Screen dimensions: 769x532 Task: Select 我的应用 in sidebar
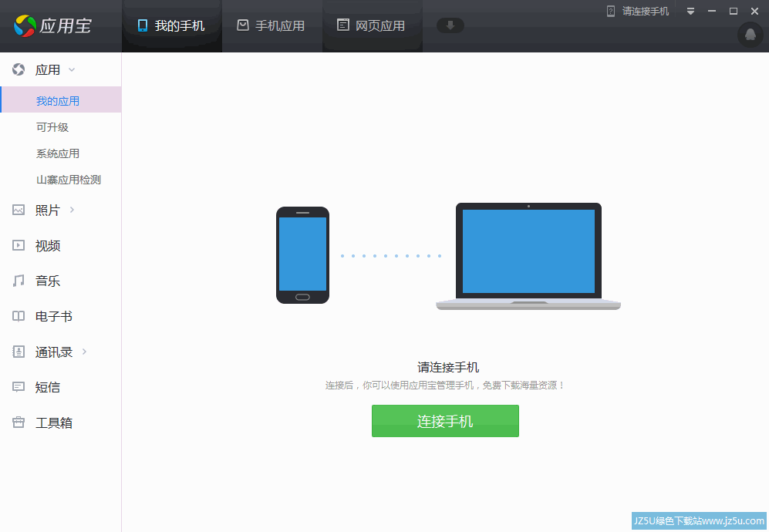point(61,99)
